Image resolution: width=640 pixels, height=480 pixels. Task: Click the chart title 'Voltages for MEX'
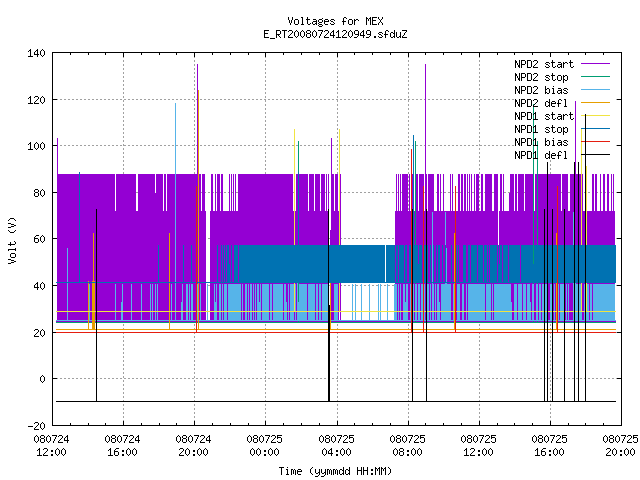pyautogui.click(x=335, y=21)
